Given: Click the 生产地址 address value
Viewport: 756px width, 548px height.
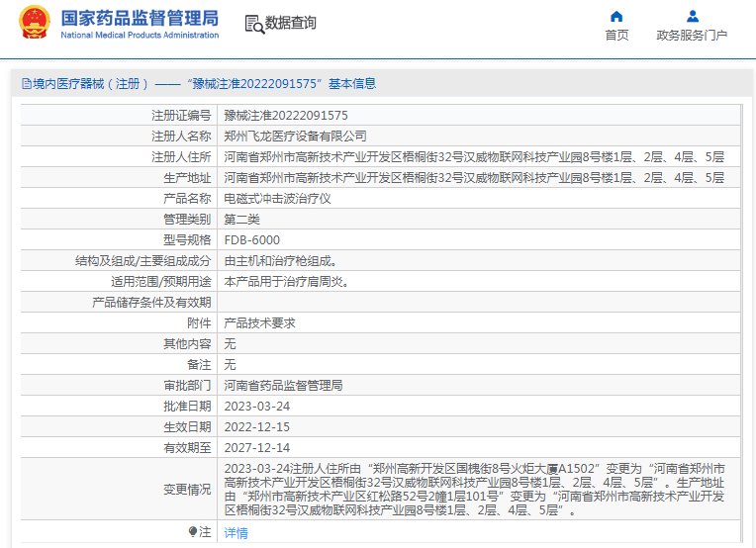Looking at the screenshot, I should (474, 177).
